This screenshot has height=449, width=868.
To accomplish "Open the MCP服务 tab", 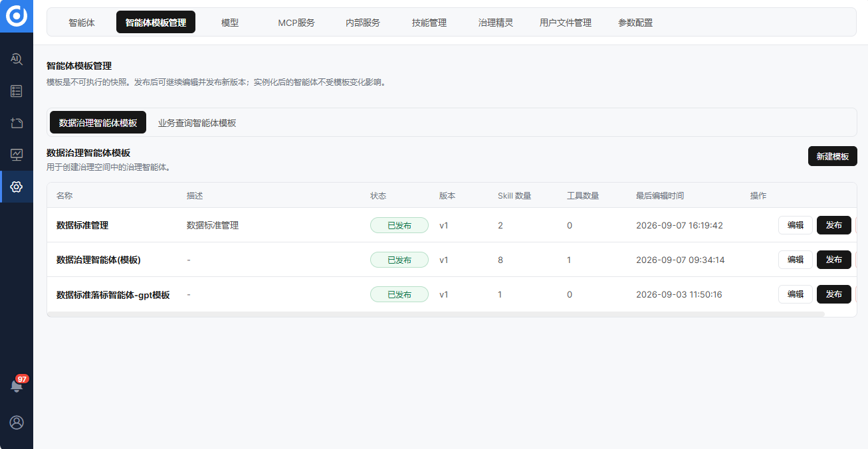I will pos(296,23).
